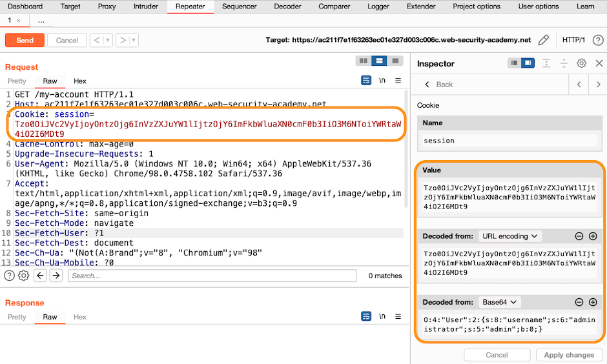Screen dimensions: 607x364
Task: Open request search settings gear icon
Action: coord(24,276)
